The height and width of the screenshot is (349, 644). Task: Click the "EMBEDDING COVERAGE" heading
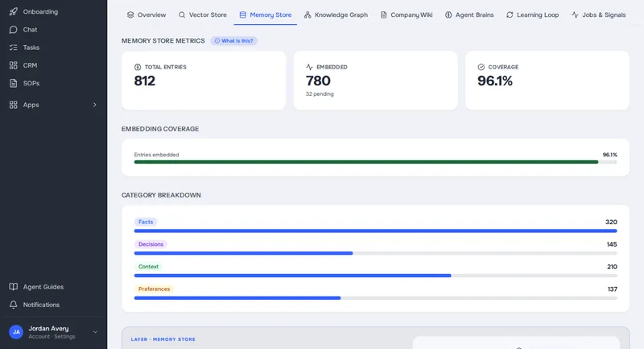pyautogui.click(x=160, y=129)
